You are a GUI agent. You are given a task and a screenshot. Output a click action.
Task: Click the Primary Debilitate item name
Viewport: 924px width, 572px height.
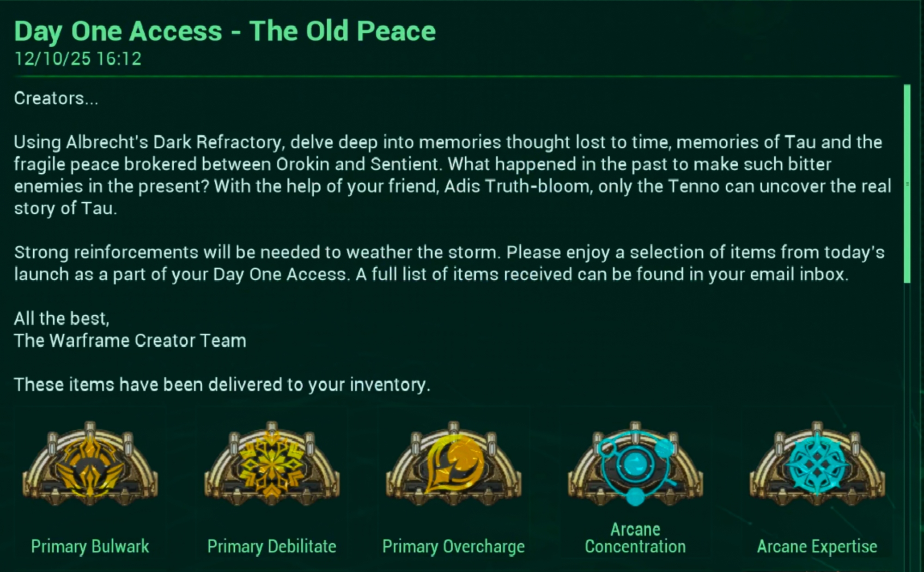[272, 547]
